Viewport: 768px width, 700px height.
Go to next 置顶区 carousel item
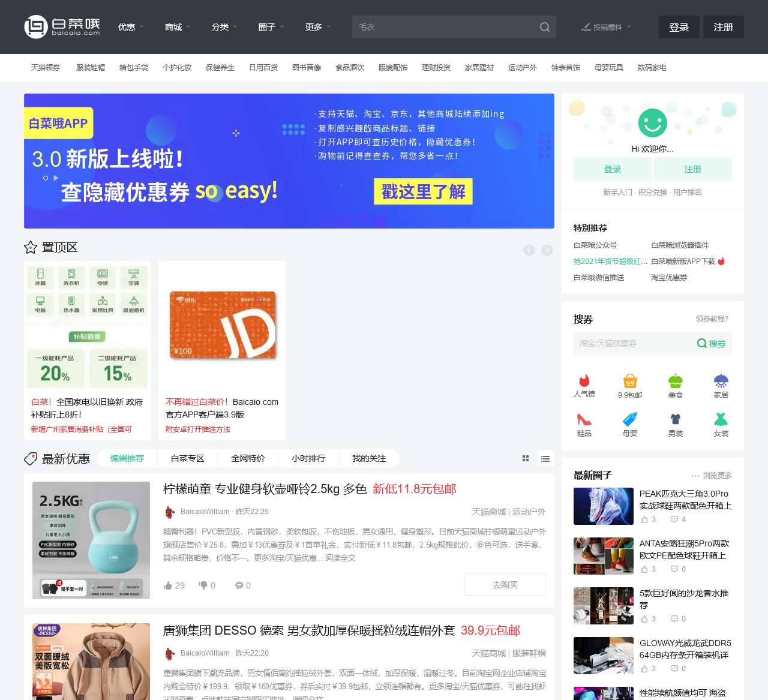pos(547,250)
